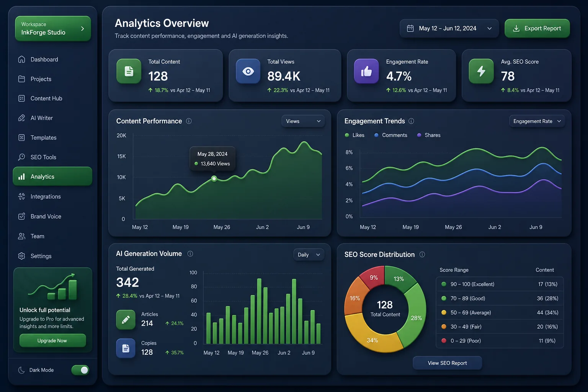This screenshot has width=588, height=392.
Task: Click the Templates document icon
Action: (x=21, y=137)
